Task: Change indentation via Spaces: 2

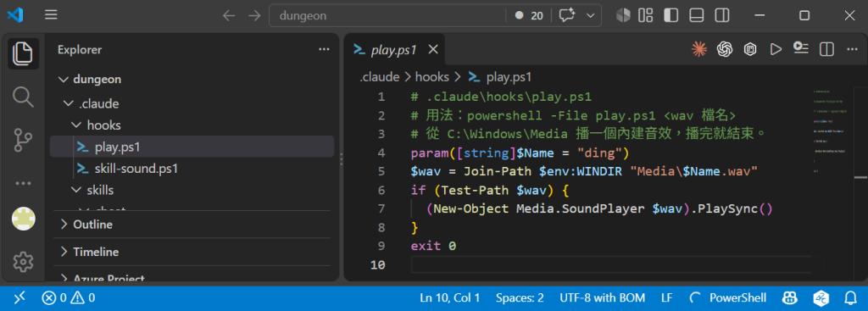Action: [520, 298]
